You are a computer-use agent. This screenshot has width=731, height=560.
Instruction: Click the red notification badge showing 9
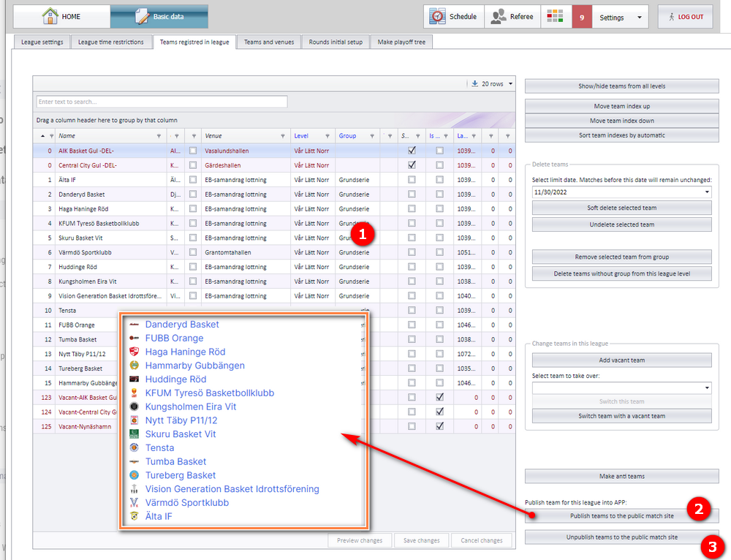tap(582, 17)
